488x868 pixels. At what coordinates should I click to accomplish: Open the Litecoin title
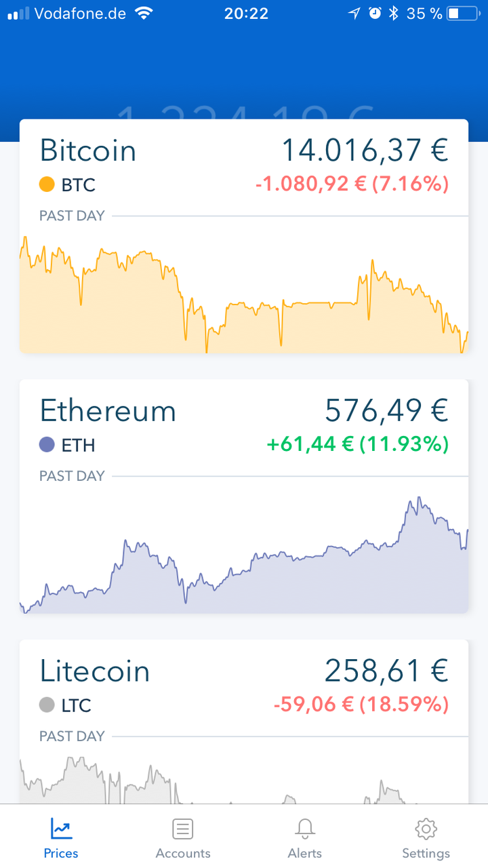click(95, 671)
